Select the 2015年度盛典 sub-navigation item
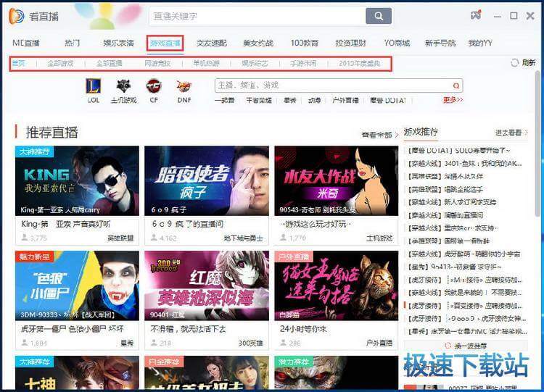Viewport: 544px width, 392px height. click(360, 64)
